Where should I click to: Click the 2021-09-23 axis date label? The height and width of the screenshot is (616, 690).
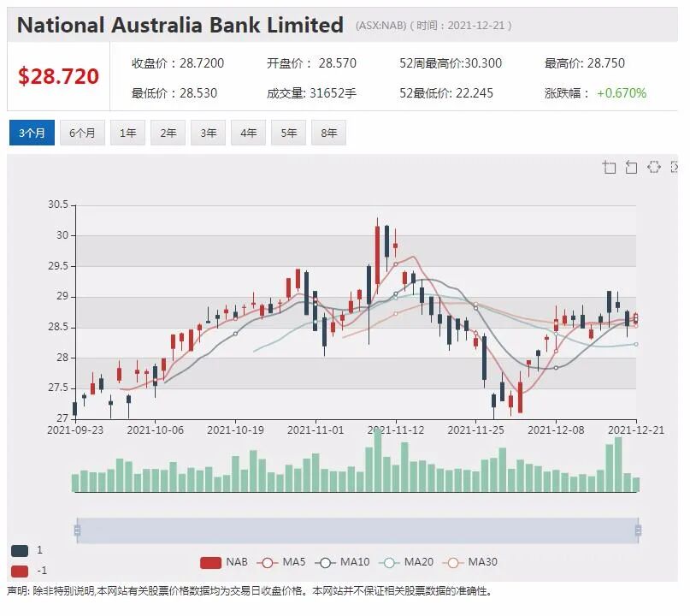[75, 430]
